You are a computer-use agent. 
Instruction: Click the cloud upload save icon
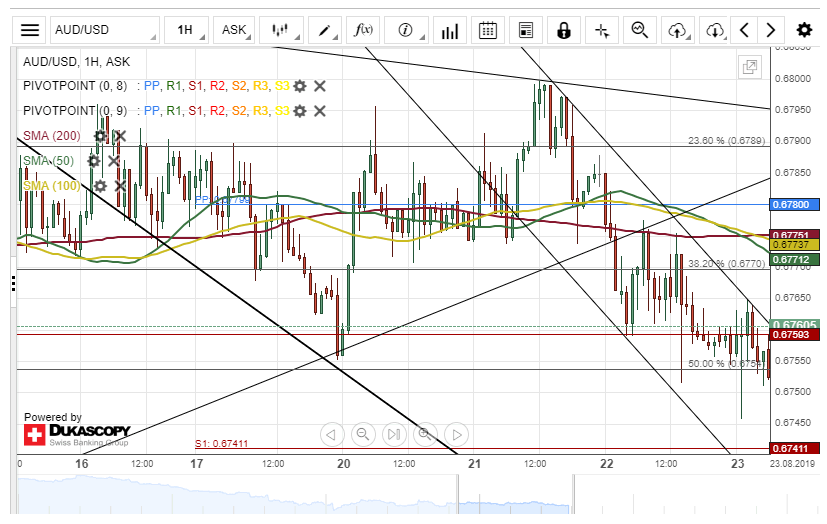[x=678, y=30]
